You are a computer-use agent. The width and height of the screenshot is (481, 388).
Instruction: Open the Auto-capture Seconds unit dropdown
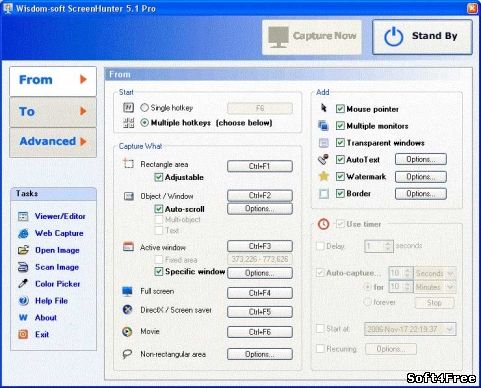click(x=435, y=273)
